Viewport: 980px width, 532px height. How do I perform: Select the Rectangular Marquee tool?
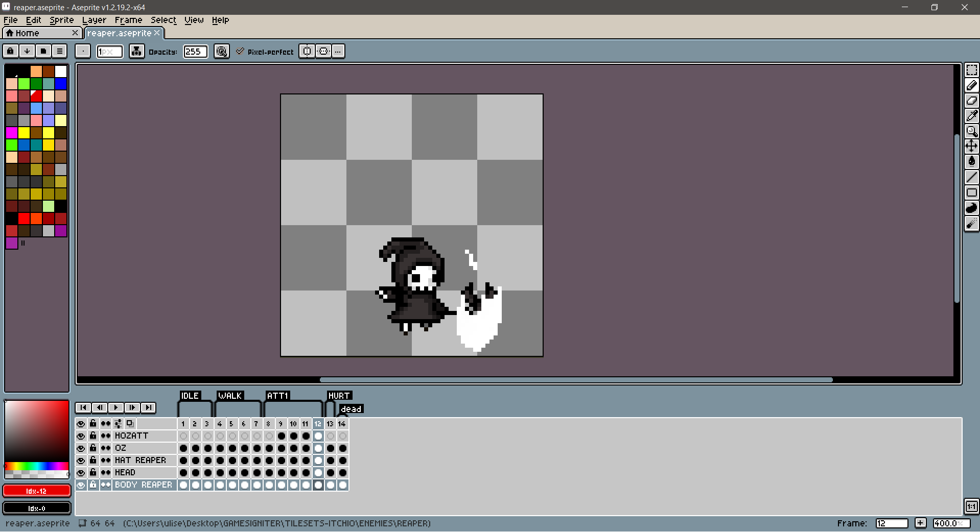(972, 70)
